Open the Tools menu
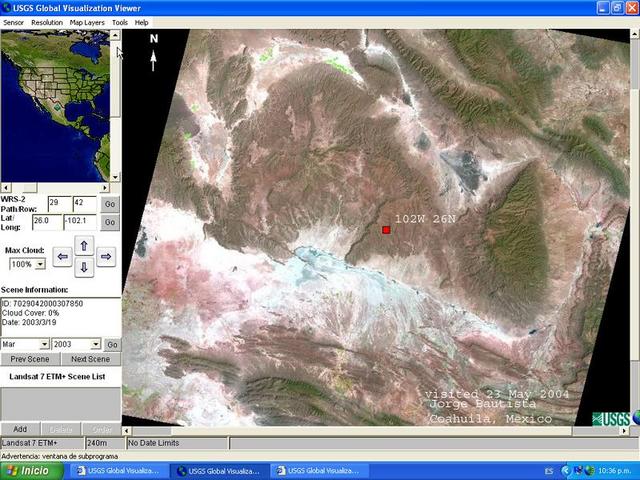Screen dimensions: 640x480 click(x=120, y=22)
